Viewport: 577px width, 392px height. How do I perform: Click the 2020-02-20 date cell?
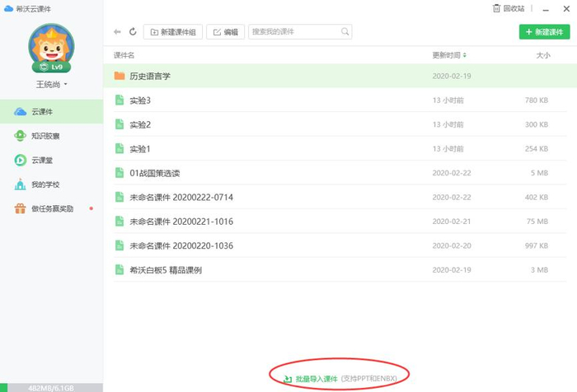452,245
